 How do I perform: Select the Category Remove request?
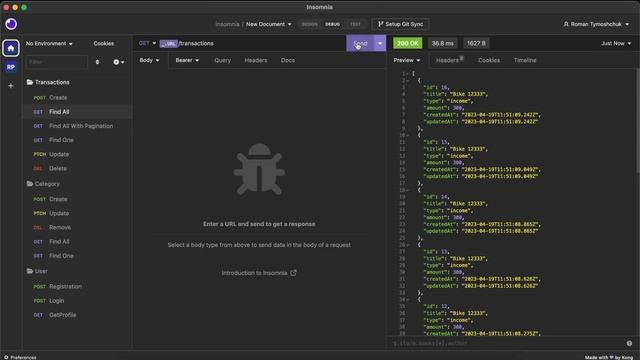tap(77, 227)
